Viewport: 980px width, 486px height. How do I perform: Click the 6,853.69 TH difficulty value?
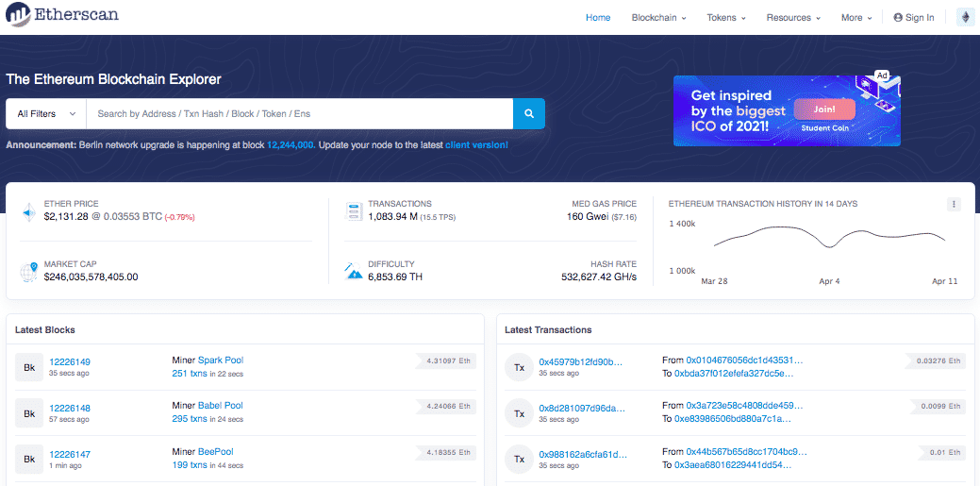coord(395,277)
